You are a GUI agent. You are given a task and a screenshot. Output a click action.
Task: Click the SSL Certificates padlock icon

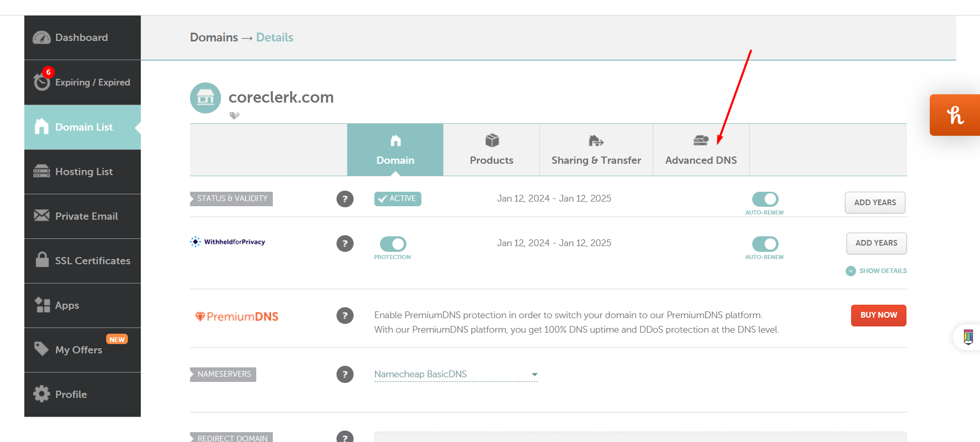pyautogui.click(x=42, y=259)
